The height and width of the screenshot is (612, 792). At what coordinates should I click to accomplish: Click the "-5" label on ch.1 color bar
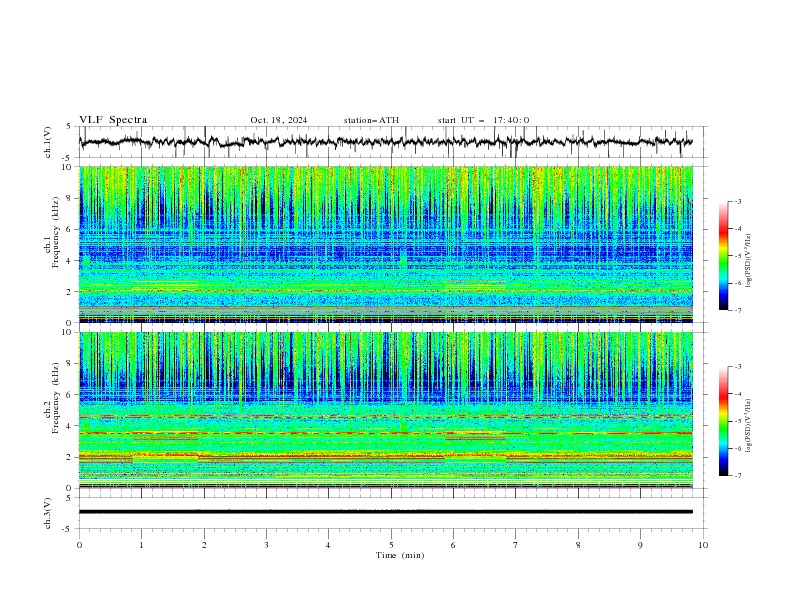(x=737, y=256)
